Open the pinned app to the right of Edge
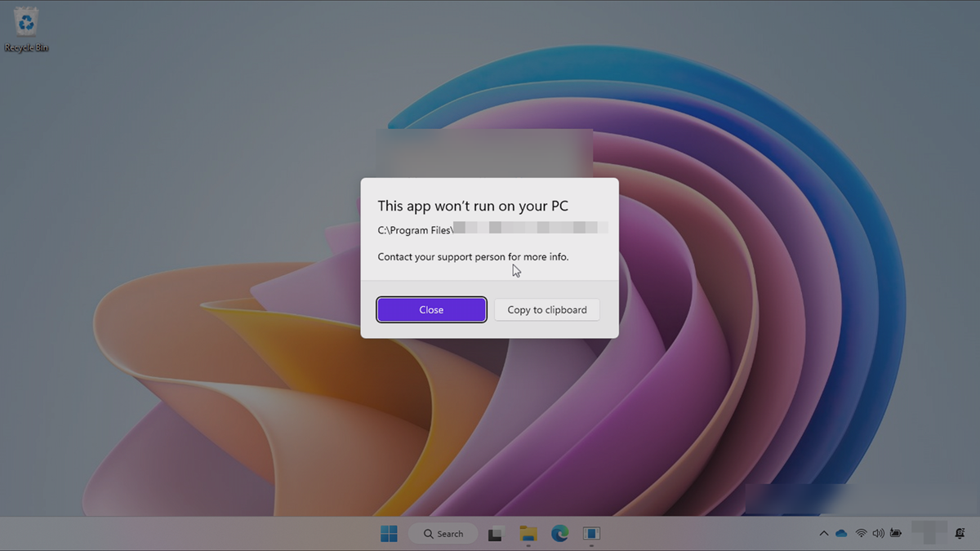980x551 pixels. click(590, 533)
